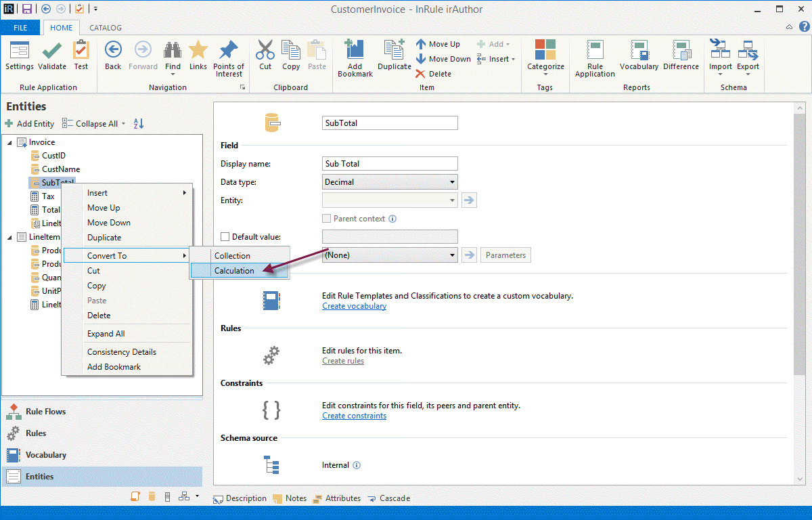Switch to the CATALOG ribbon tab
Viewport: 812px width, 520px height.
pos(106,28)
